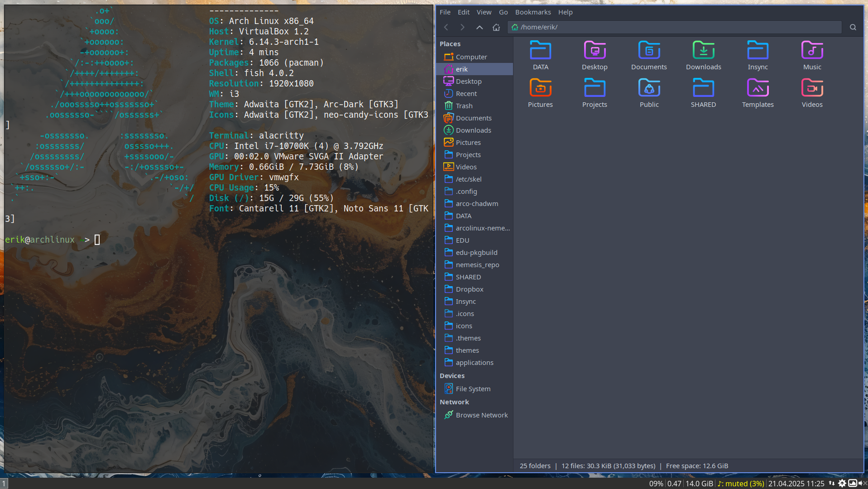Click the muted volume indicator in status bar
Viewport: 868px width, 489px height.
741,484
